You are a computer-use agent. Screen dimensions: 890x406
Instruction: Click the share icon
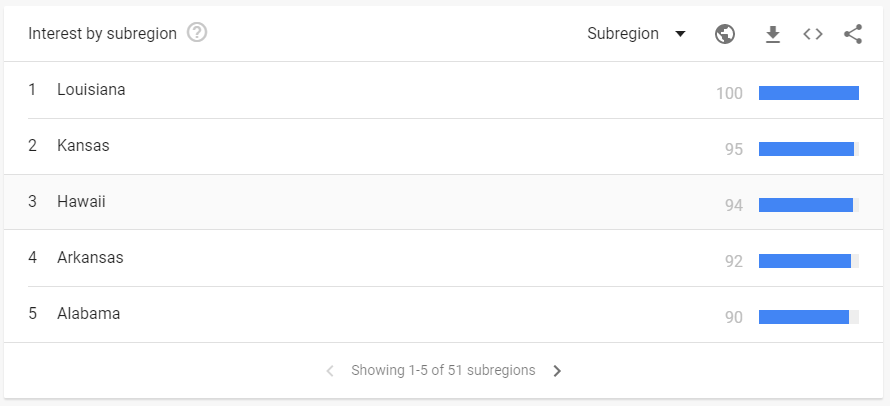853,34
